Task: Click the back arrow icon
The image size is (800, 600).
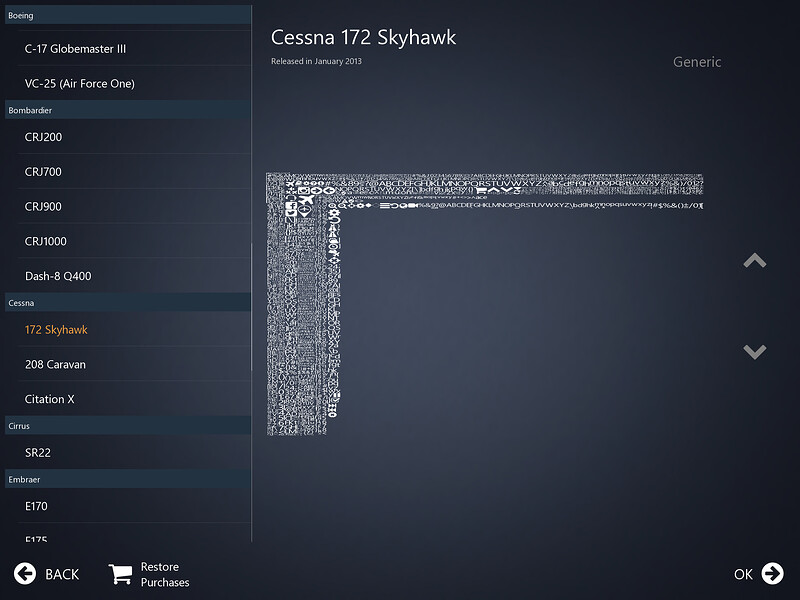Action: [x=24, y=573]
